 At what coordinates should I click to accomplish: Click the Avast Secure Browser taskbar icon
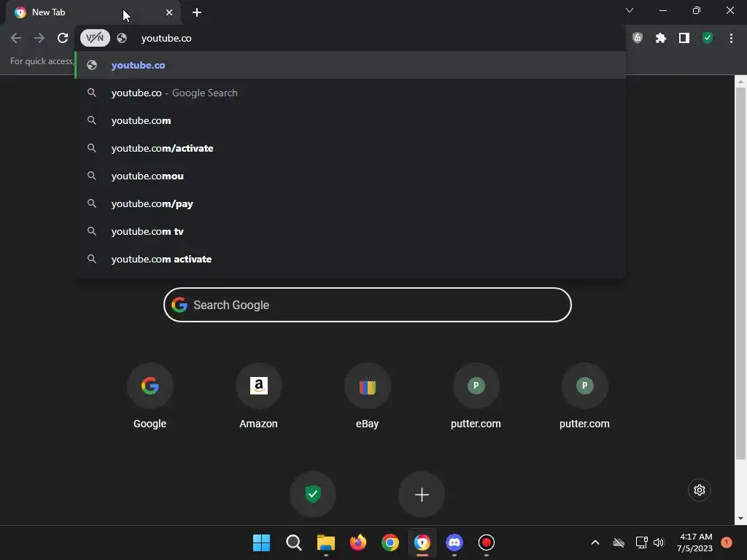coord(422,542)
